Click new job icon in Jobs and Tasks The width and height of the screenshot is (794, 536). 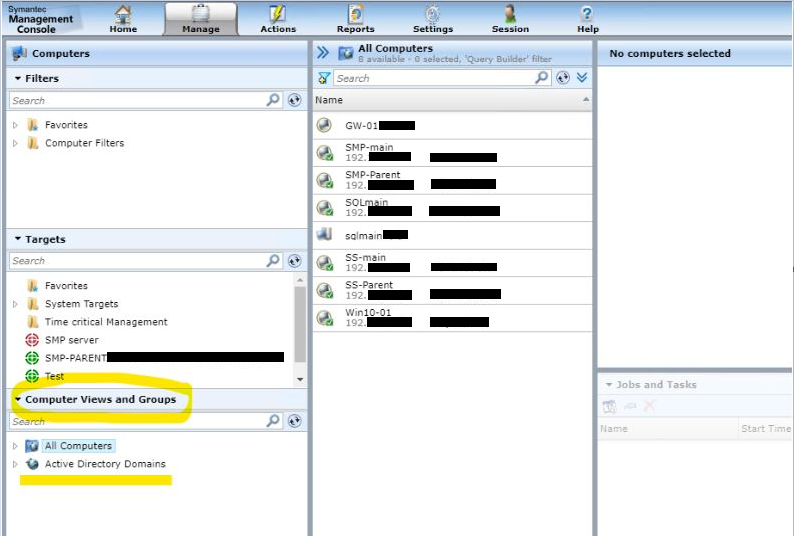pyautogui.click(x=609, y=406)
